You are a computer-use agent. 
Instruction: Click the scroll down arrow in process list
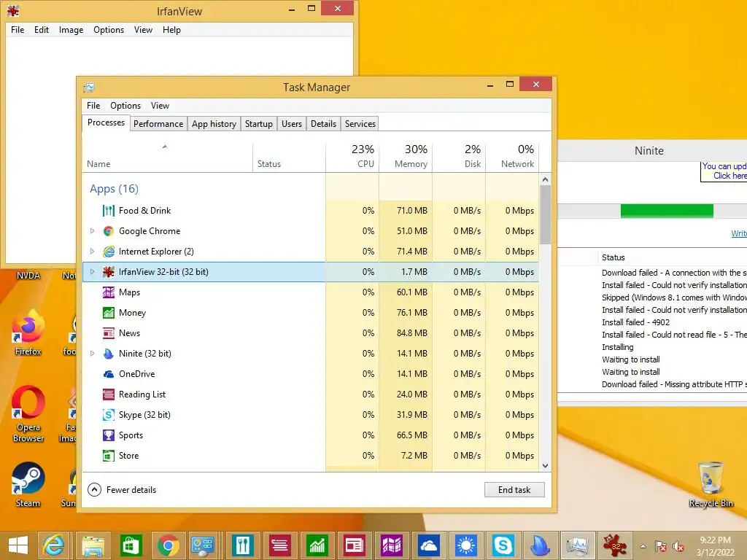pos(546,466)
